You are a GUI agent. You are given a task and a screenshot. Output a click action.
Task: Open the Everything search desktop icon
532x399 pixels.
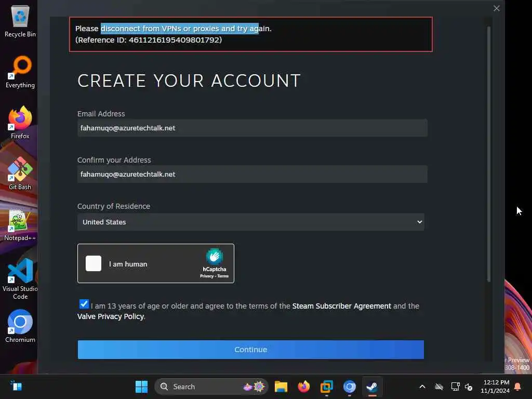coord(20,72)
